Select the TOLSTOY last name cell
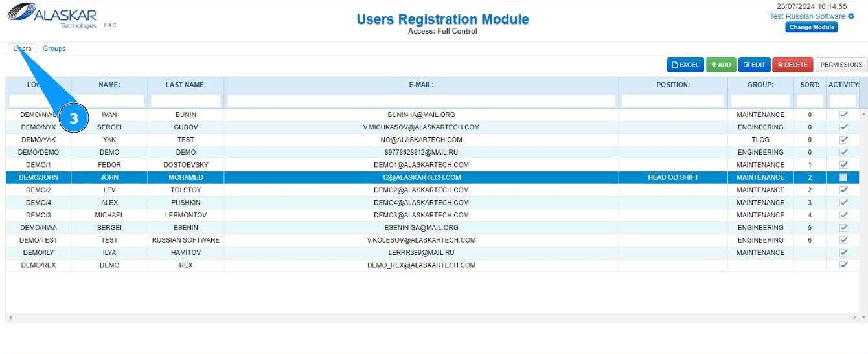 pyautogui.click(x=186, y=190)
